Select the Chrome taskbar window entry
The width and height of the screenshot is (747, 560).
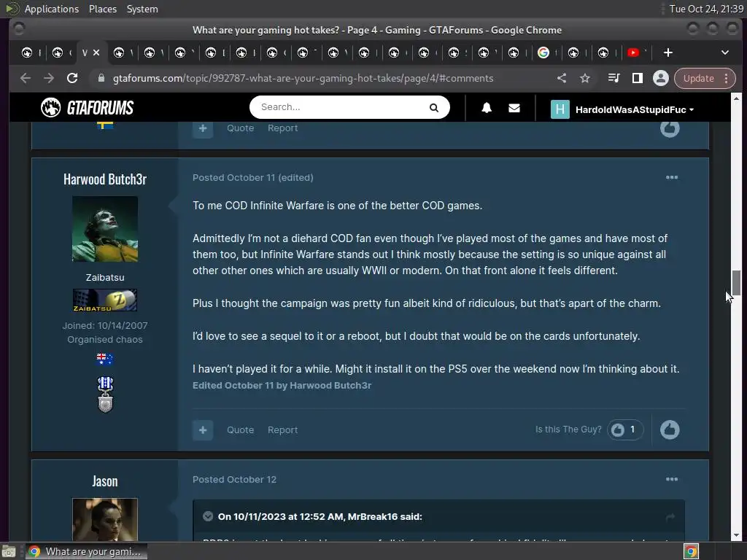click(86, 551)
